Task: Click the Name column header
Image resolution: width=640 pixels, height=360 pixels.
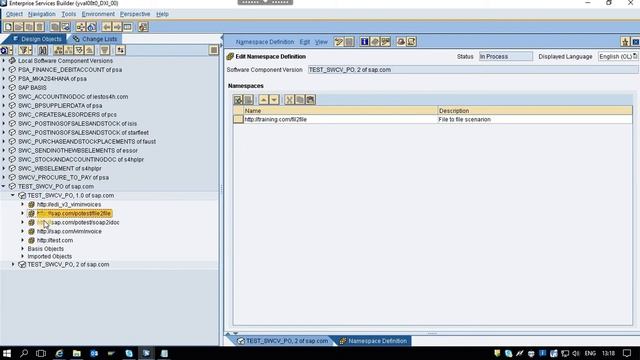Action: (x=340, y=111)
